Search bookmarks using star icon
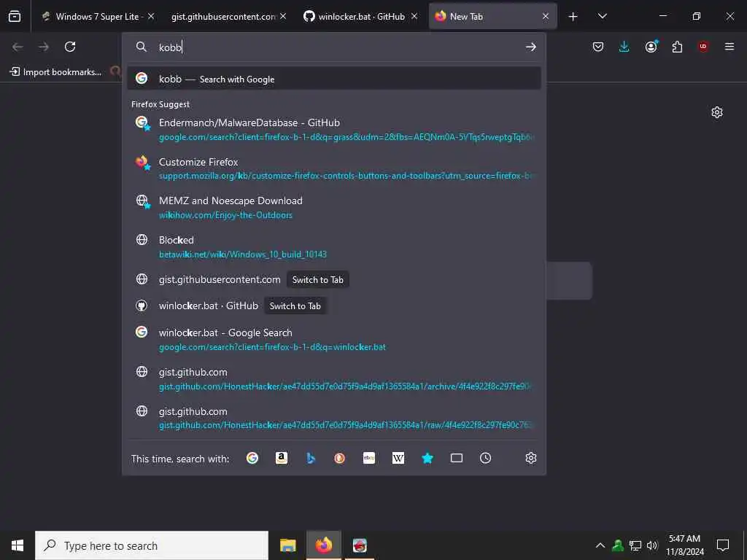The width and height of the screenshot is (747, 560). (427, 458)
